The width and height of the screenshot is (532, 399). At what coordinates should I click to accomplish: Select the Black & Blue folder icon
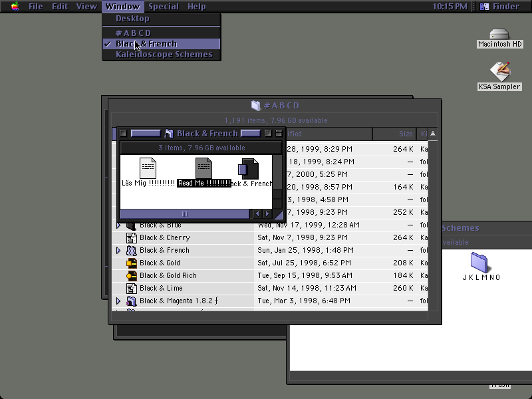coord(131,225)
